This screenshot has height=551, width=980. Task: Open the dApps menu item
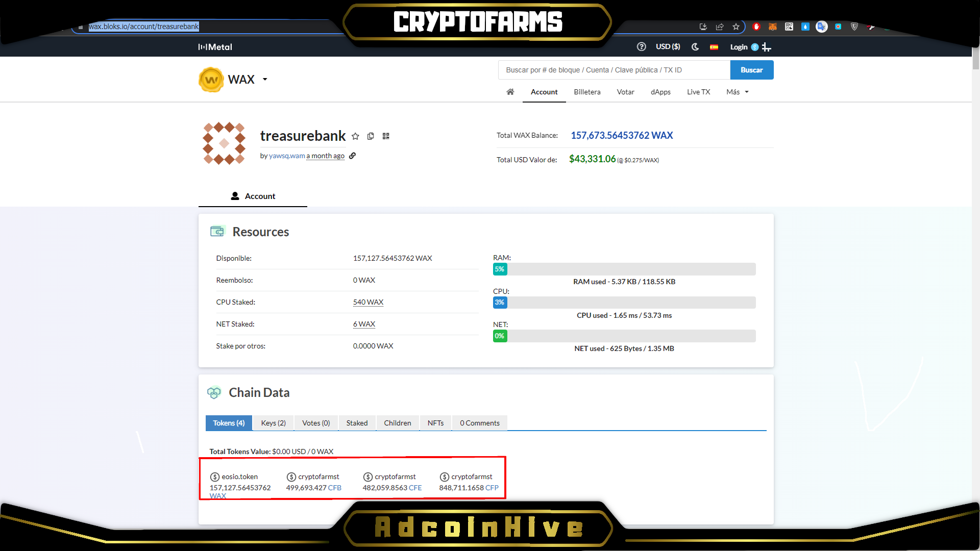tap(660, 92)
